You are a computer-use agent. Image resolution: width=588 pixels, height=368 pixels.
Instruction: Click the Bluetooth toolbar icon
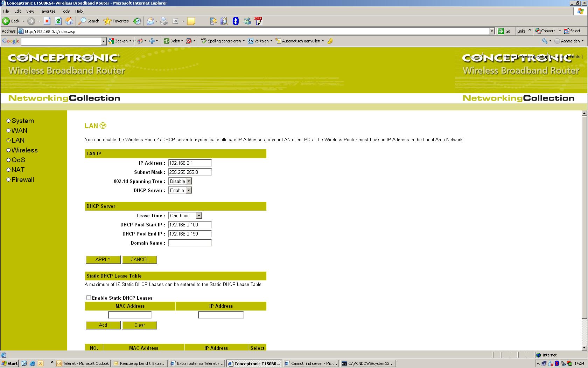point(236,21)
